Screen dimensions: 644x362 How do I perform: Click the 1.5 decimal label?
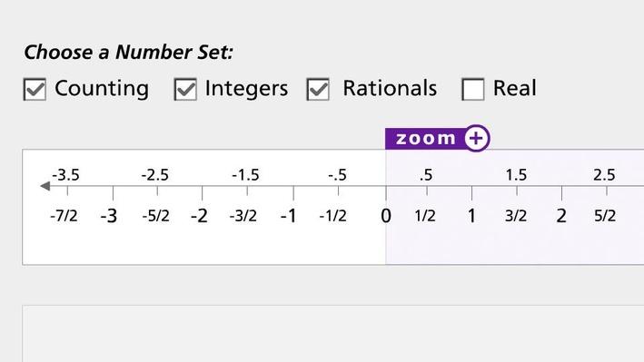pyautogui.click(x=516, y=175)
